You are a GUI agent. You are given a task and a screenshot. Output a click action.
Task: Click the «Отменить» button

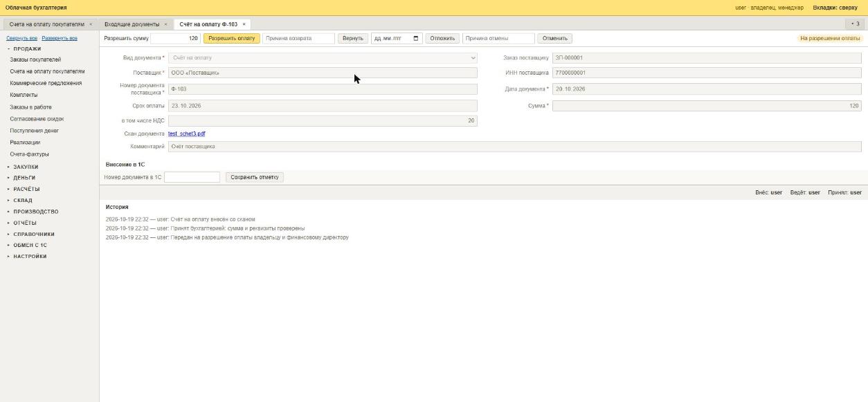pos(555,38)
